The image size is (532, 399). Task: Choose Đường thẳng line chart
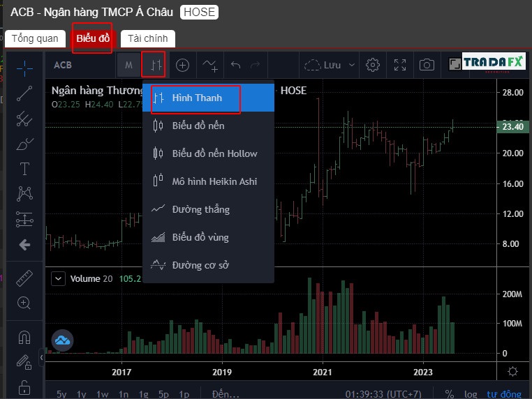208,209
